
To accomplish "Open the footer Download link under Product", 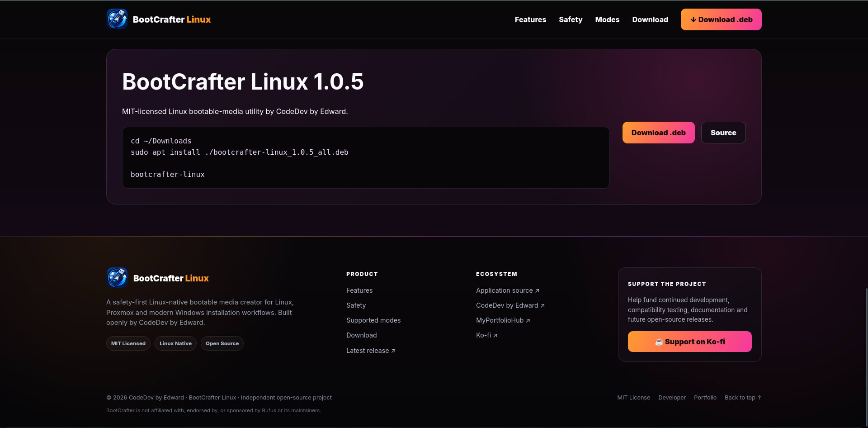I will (x=362, y=335).
